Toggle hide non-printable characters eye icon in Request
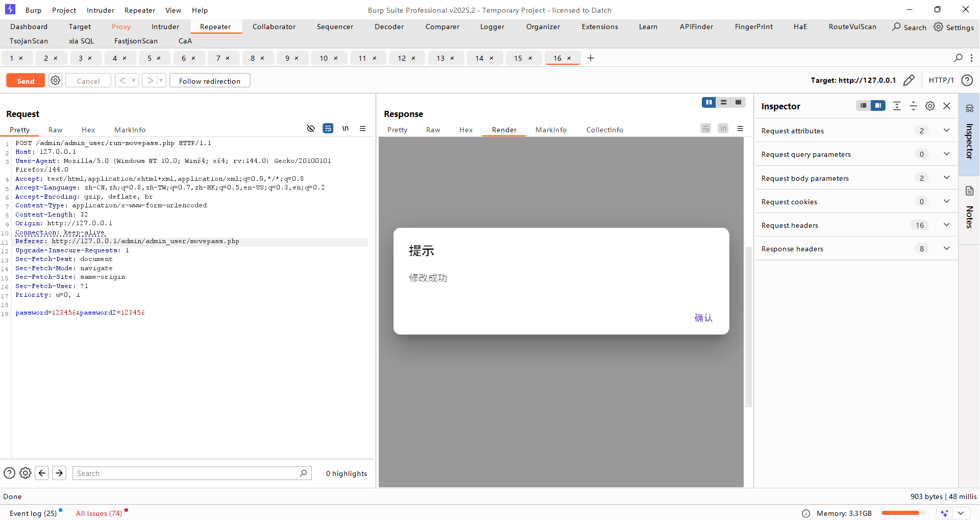Image resolution: width=980 pixels, height=521 pixels. pos(310,129)
